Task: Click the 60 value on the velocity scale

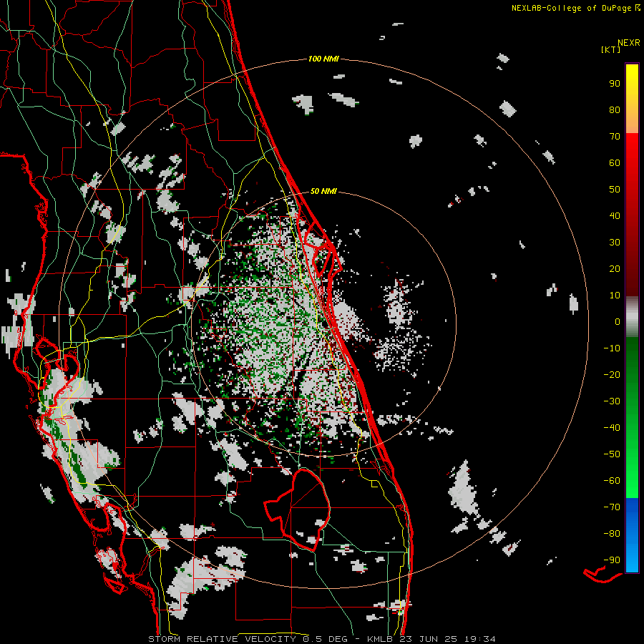Action: 615,162
